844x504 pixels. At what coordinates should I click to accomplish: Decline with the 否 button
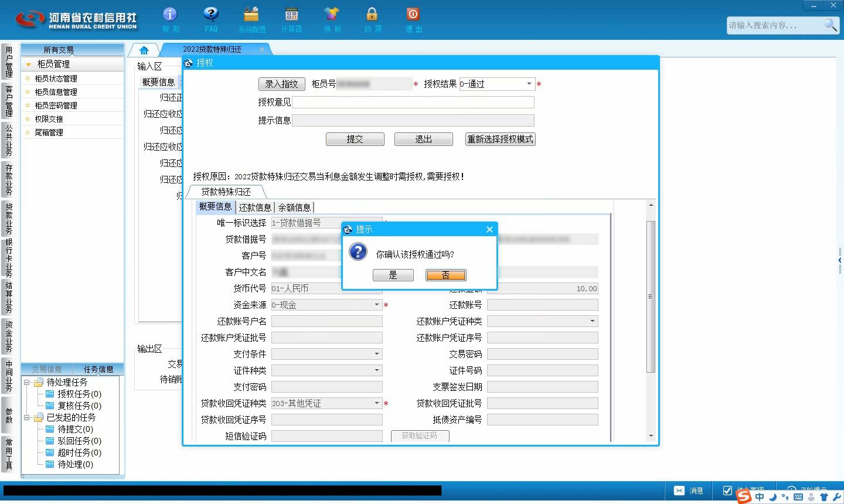tap(446, 275)
